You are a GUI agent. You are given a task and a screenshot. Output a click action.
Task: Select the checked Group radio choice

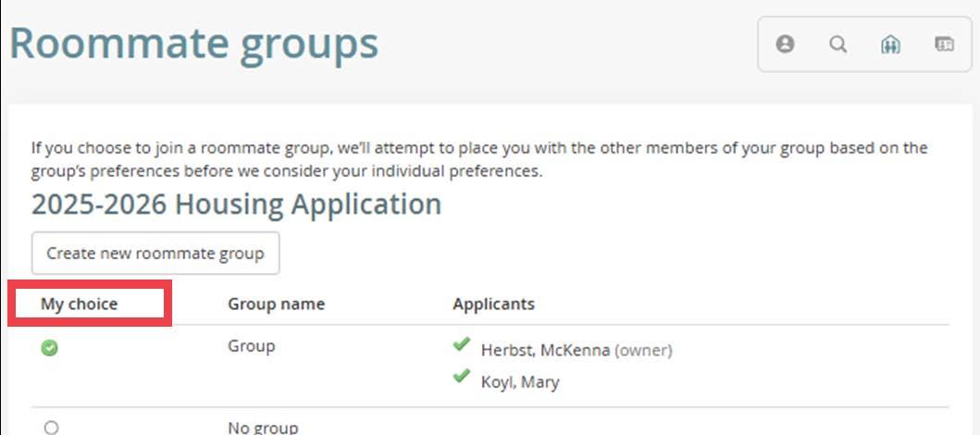pos(49,348)
